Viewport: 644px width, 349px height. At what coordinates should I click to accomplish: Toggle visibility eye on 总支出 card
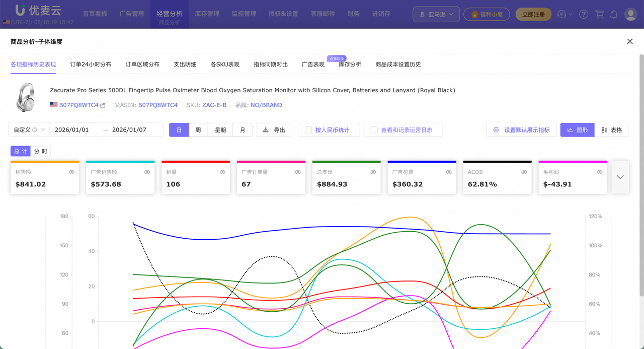point(373,172)
